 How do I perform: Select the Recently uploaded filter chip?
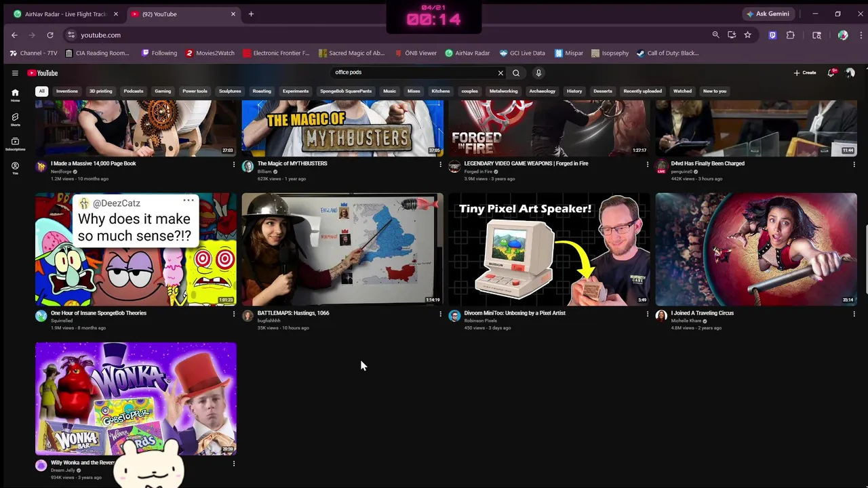click(x=643, y=91)
